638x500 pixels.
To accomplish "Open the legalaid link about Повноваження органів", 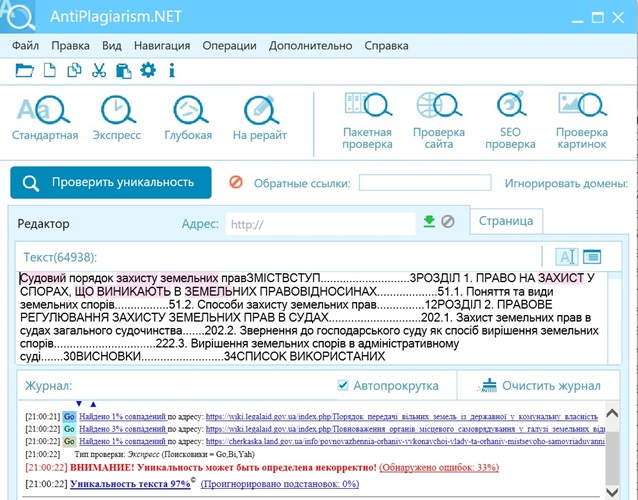I will (405, 429).
